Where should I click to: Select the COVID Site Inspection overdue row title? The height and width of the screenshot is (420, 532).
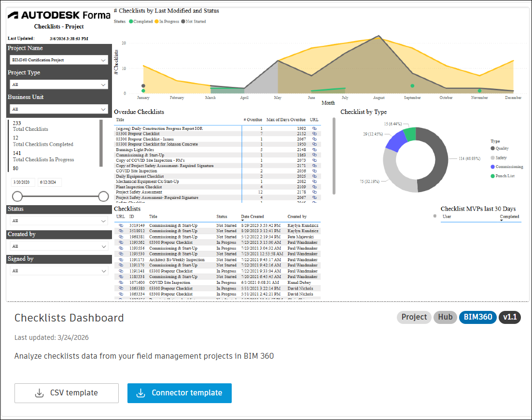point(137,171)
